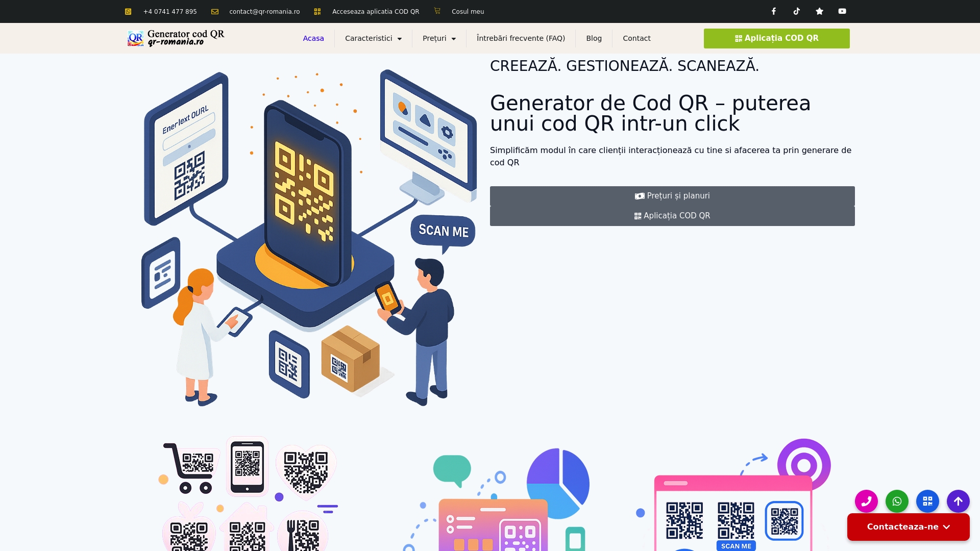Click the QR grid icon near Acceseaza aplicatia

click(317, 11)
